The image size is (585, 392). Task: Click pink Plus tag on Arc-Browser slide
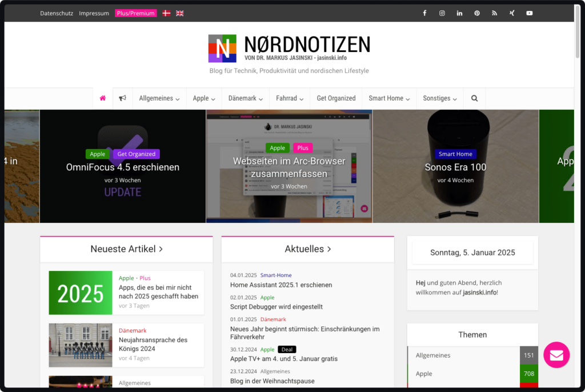tap(303, 148)
